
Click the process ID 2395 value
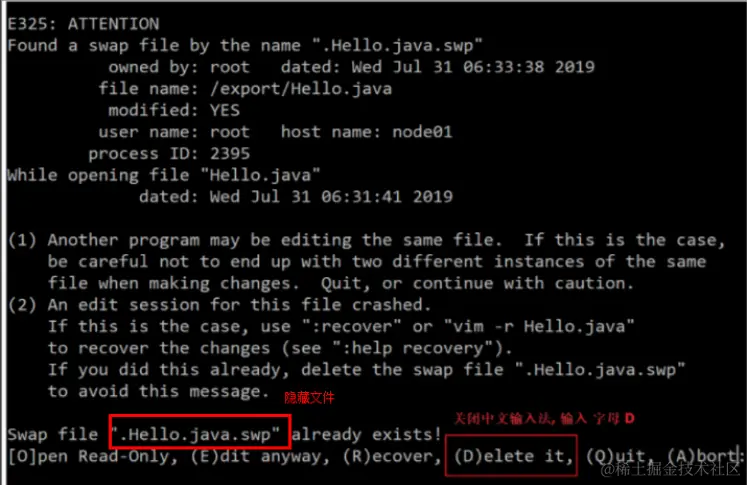point(229,153)
